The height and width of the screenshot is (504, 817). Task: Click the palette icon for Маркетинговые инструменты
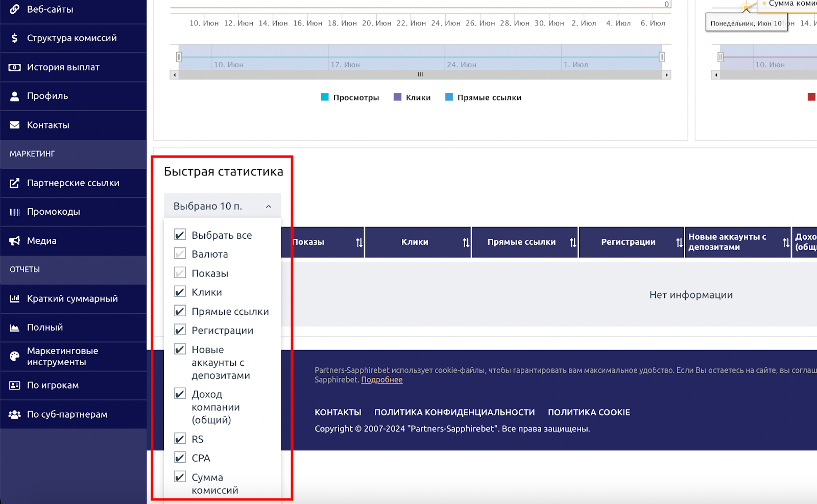point(14,356)
